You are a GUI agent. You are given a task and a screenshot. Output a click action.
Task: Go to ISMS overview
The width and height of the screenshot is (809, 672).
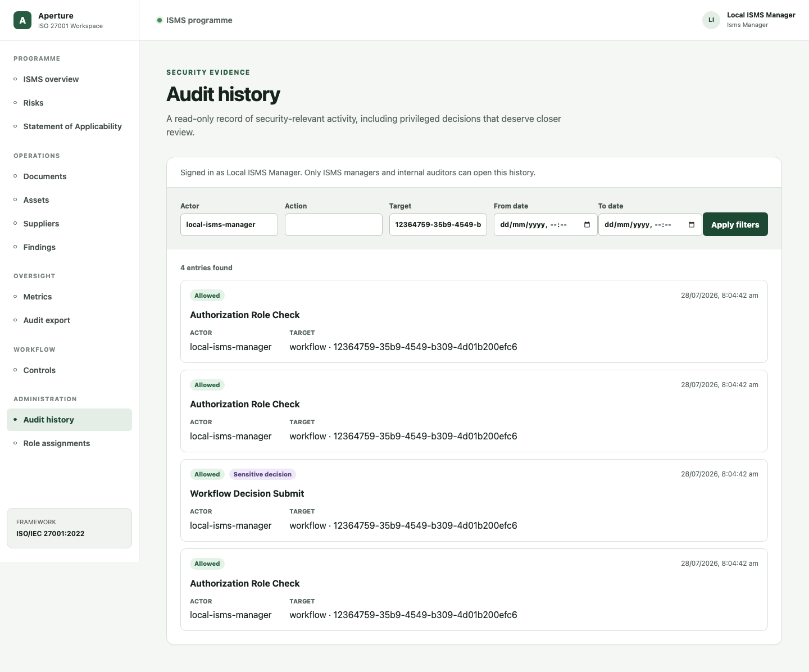click(70, 79)
